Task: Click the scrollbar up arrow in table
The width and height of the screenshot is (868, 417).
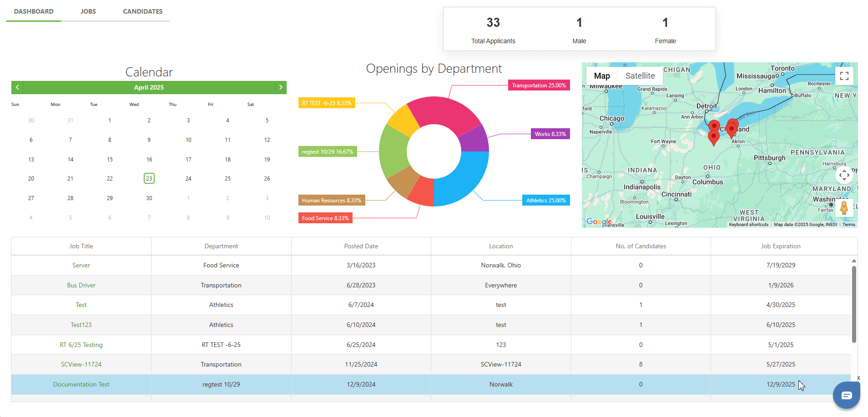Action: pyautogui.click(x=854, y=261)
